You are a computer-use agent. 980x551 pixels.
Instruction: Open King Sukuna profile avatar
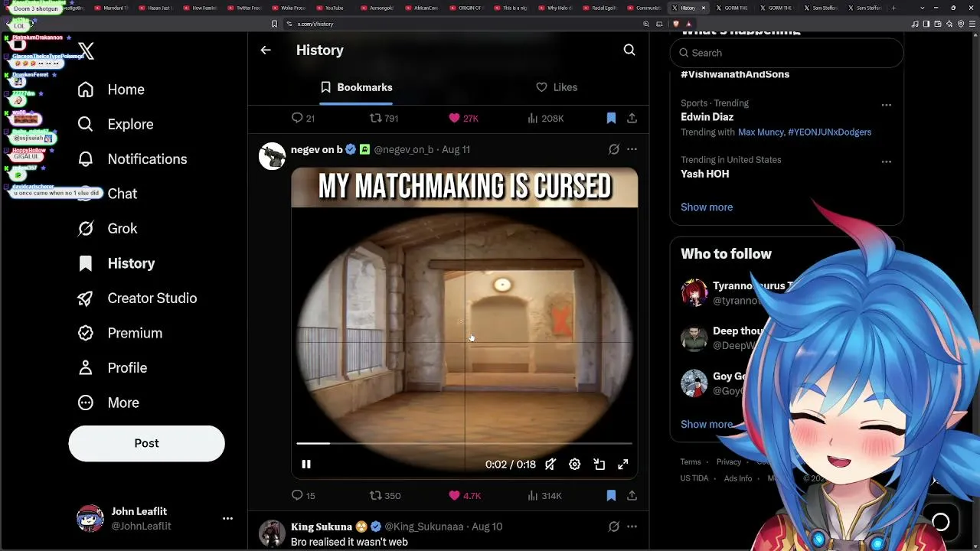[x=272, y=533]
